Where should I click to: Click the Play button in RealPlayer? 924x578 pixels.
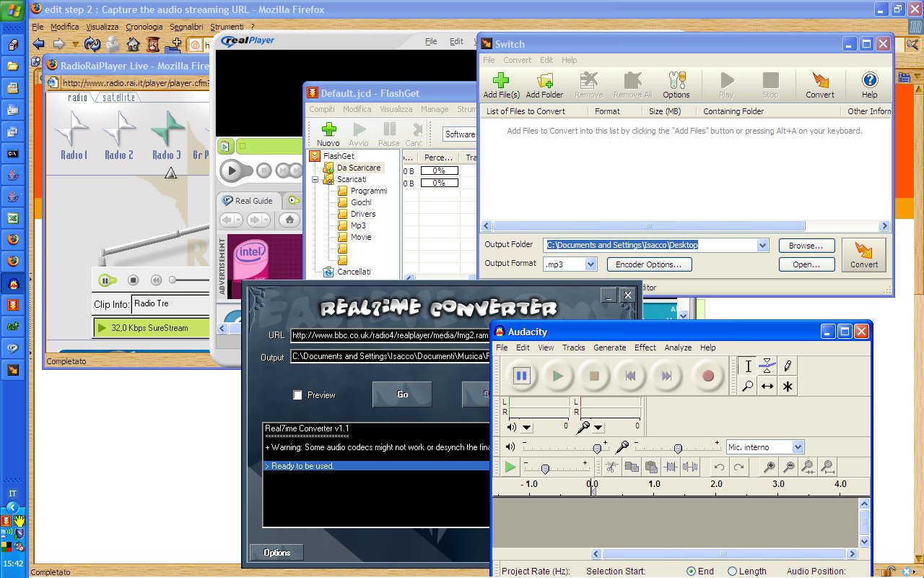click(x=231, y=171)
